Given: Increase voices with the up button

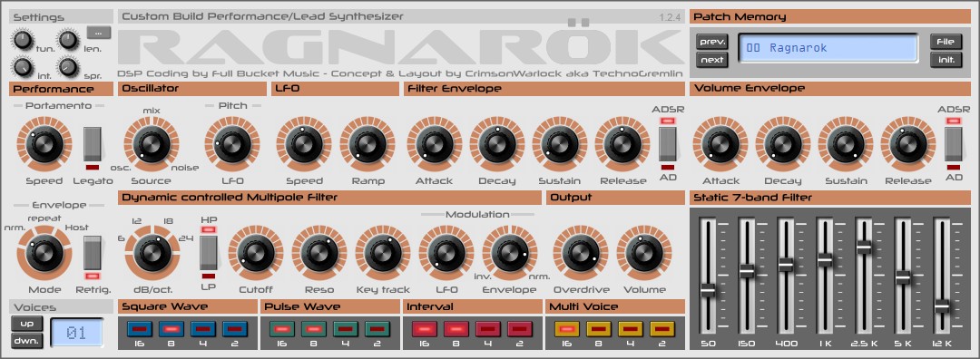Looking at the screenshot, I should 27,324.
